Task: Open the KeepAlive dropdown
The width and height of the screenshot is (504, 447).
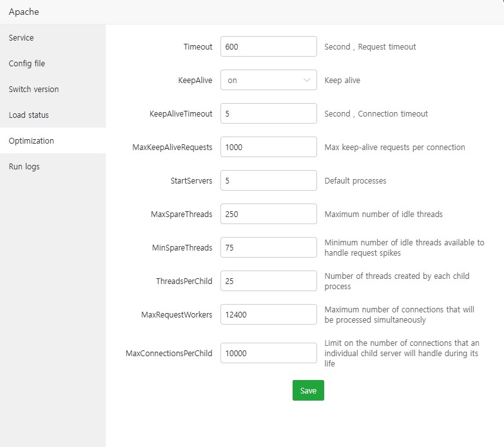Action: [x=268, y=81]
